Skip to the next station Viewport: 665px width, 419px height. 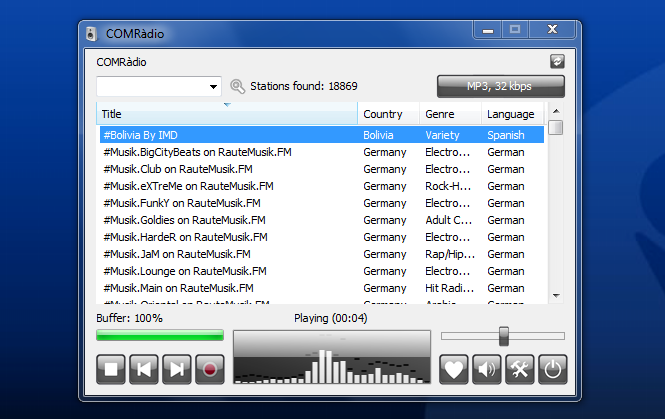click(177, 369)
